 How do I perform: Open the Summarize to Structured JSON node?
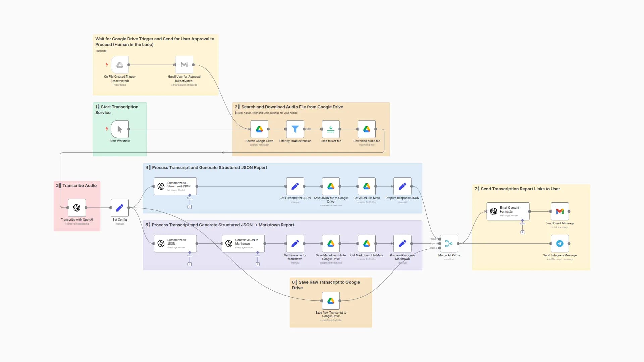pyautogui.click(x=175, y=186)
